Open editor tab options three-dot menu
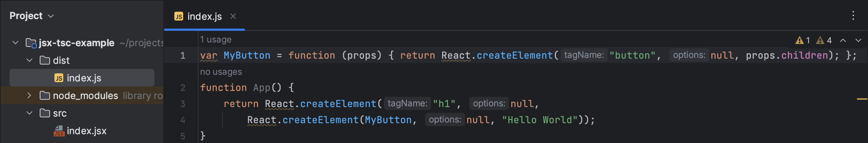The width and height of the screenshot is (868, 143). point(853,15)
